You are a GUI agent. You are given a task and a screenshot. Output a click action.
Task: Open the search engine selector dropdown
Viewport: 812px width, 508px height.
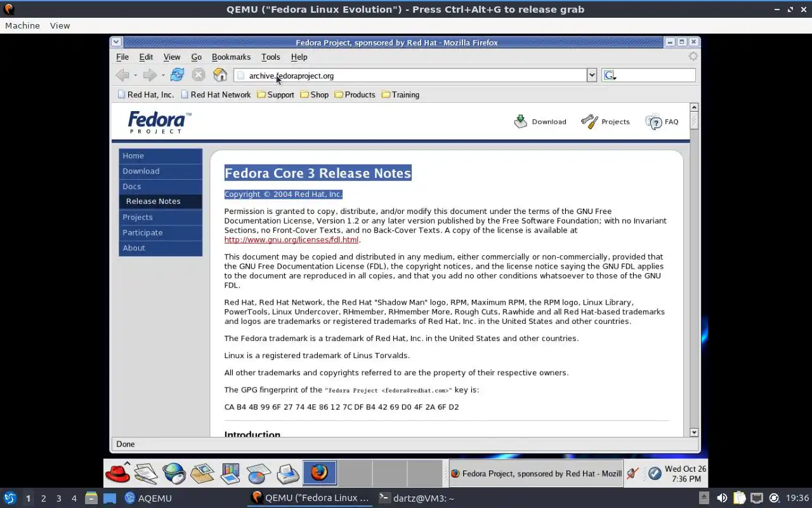pyautogui.click(x=610, y=76)
